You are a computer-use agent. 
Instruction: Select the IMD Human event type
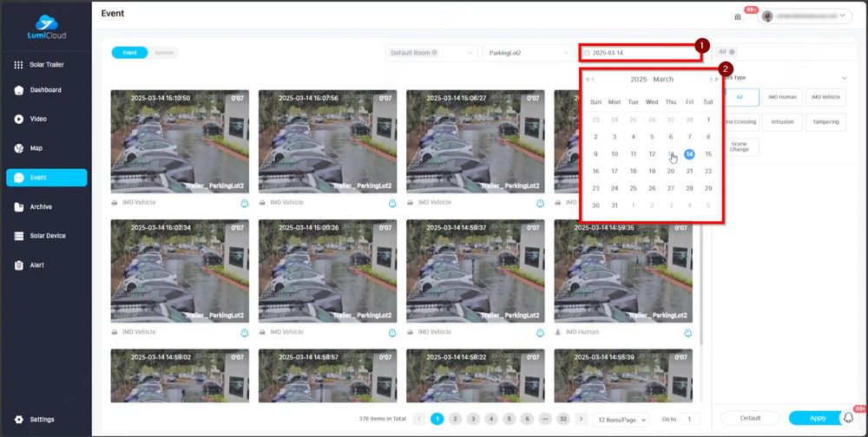pos(782,97)
